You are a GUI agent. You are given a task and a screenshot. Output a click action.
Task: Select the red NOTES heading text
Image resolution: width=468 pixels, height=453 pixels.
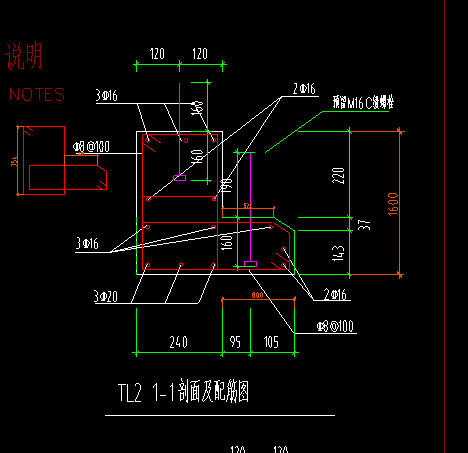(37, 95)
